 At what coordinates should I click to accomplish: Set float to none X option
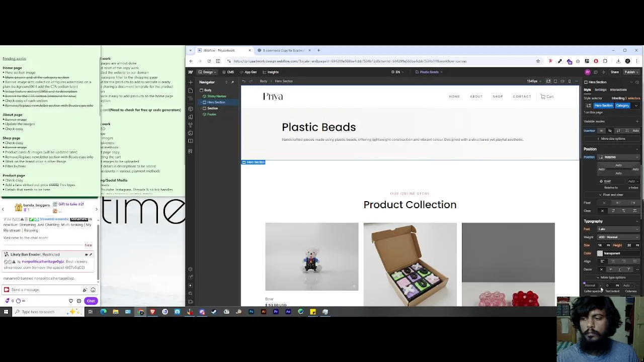click(x=604, y=203)
